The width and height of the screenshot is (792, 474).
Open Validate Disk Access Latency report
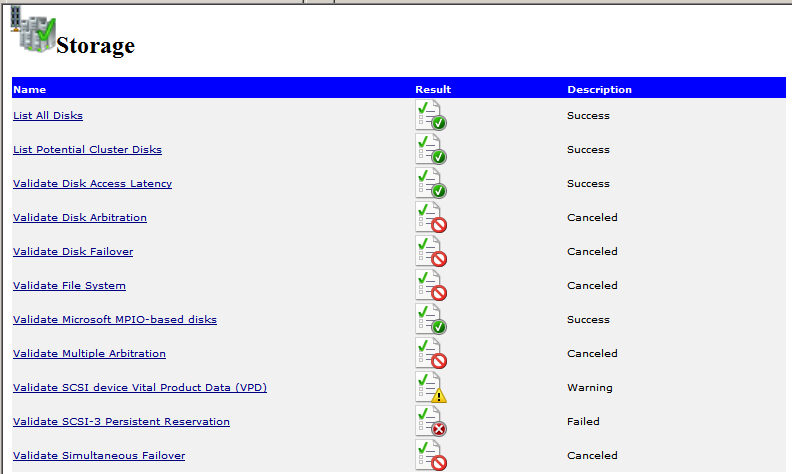point(92,183)
